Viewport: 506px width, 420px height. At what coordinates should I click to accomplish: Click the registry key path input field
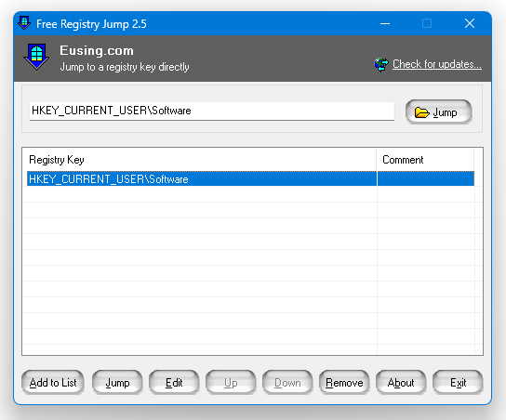[212, 111]
